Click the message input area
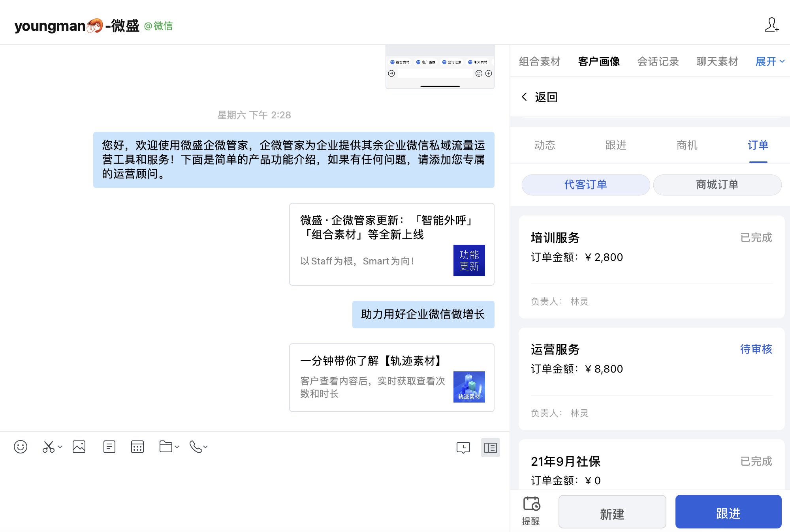The height and width of the screenshot is (532, 790). [255, 495]
